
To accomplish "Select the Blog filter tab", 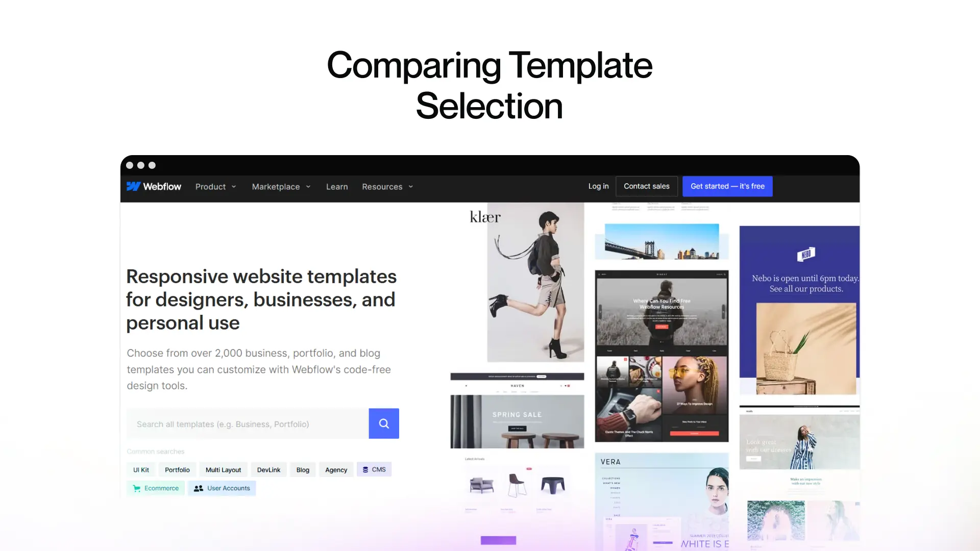I will [x=303, y=469].
